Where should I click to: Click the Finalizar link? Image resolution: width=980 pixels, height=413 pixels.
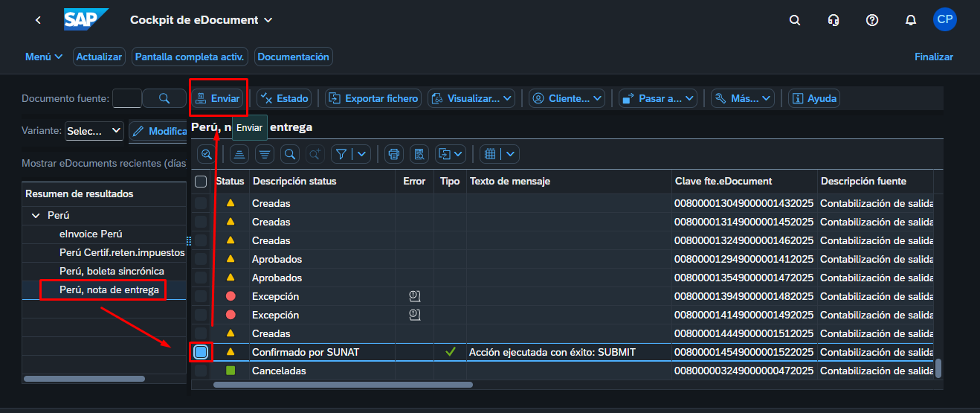[933, 57]
